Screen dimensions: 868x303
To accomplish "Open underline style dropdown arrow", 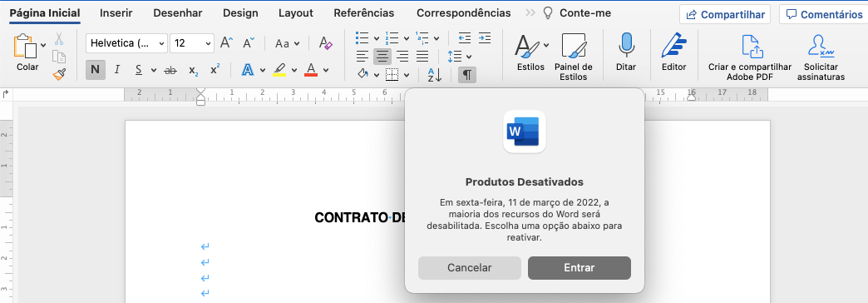I will 153,71.
